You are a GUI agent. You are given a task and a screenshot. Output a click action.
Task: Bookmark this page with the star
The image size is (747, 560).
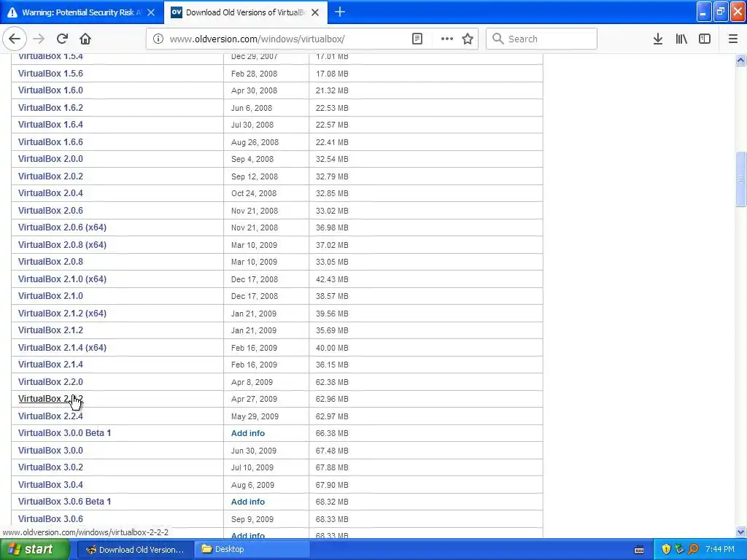click(x=468, y=39)
